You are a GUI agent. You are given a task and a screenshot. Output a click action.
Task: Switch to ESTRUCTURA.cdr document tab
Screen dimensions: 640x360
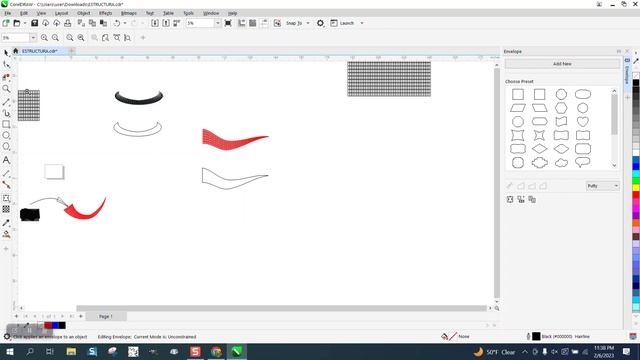click(40, 51)
